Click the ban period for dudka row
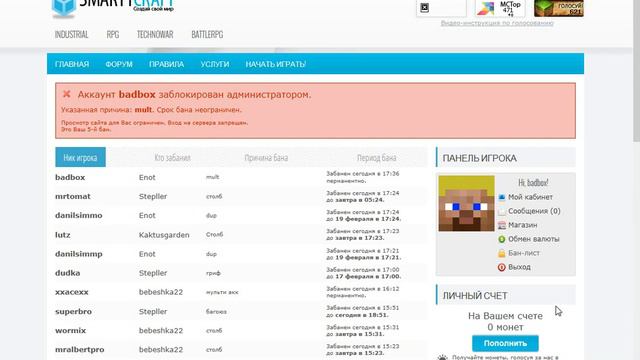 pyautogui.click(x=363, y=273)
